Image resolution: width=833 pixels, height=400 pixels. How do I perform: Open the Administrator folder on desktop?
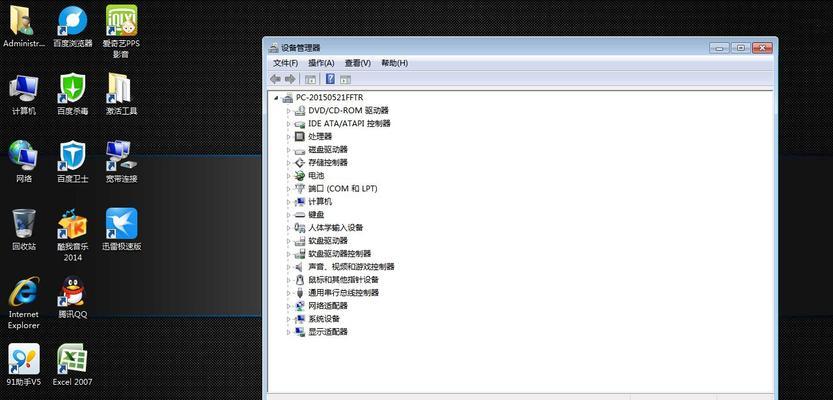click(23, 27)
